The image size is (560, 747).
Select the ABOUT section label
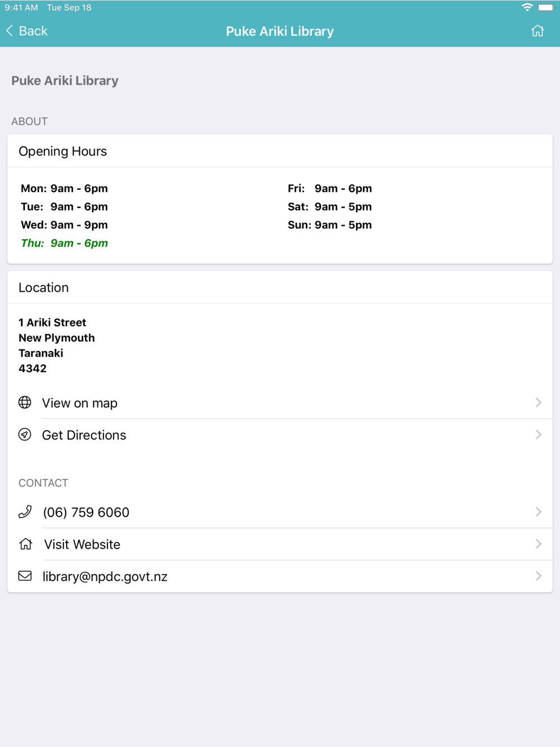(x=30, y=122)
